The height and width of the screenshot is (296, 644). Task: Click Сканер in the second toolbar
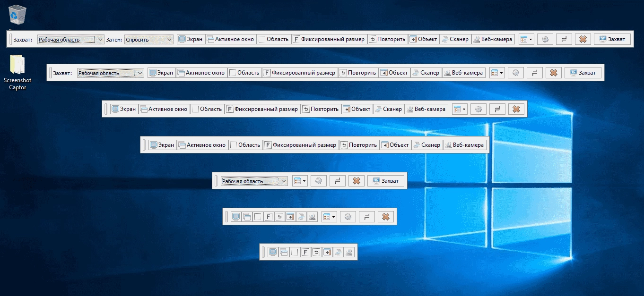click(426, 73)
